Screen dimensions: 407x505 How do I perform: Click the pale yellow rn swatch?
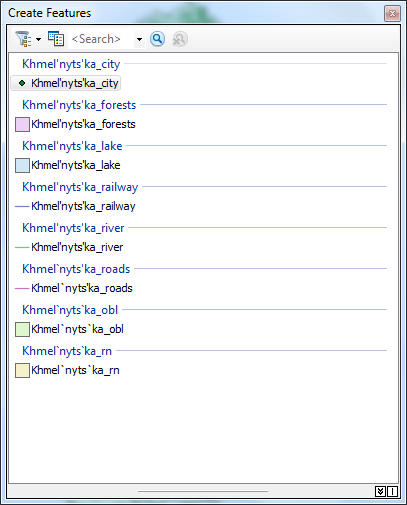[x=22, y=371]
